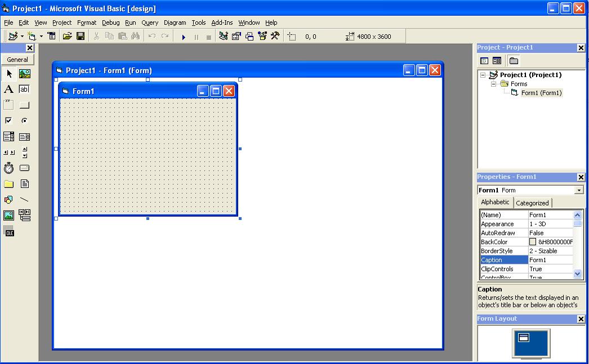Viewport: 589px width, 364px height.
Task: Open the Add-Ins menu
Action: (222, 23)
